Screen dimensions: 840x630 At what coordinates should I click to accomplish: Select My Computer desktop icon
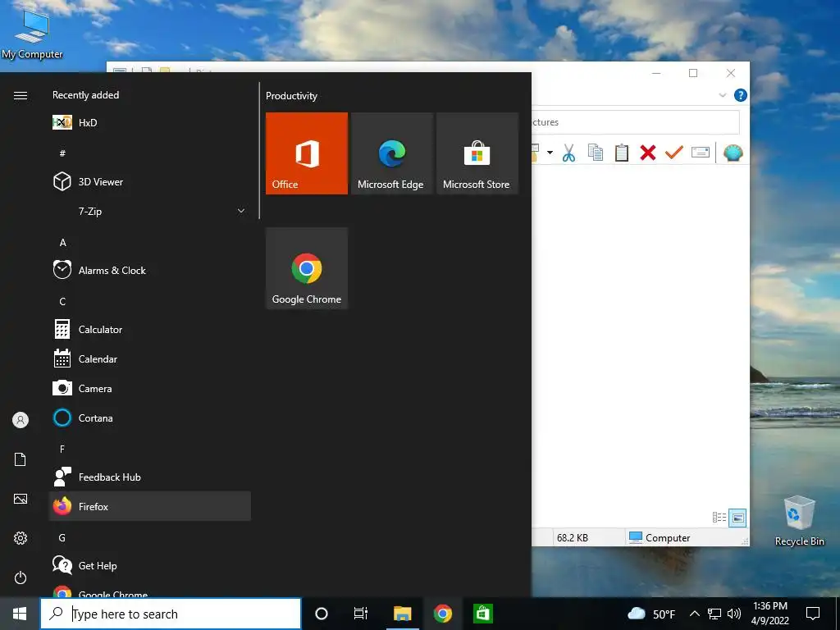tap(32, 34)
